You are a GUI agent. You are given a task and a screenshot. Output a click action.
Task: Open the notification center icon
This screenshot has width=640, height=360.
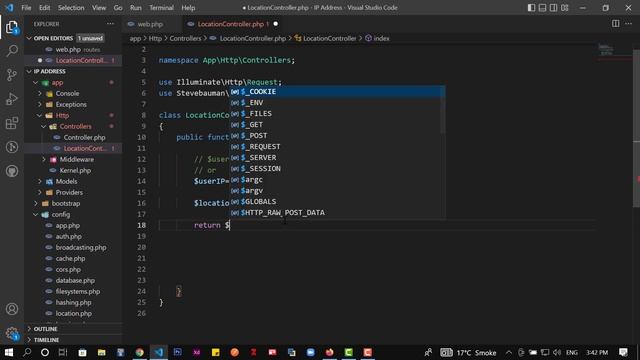pos(623,352)
